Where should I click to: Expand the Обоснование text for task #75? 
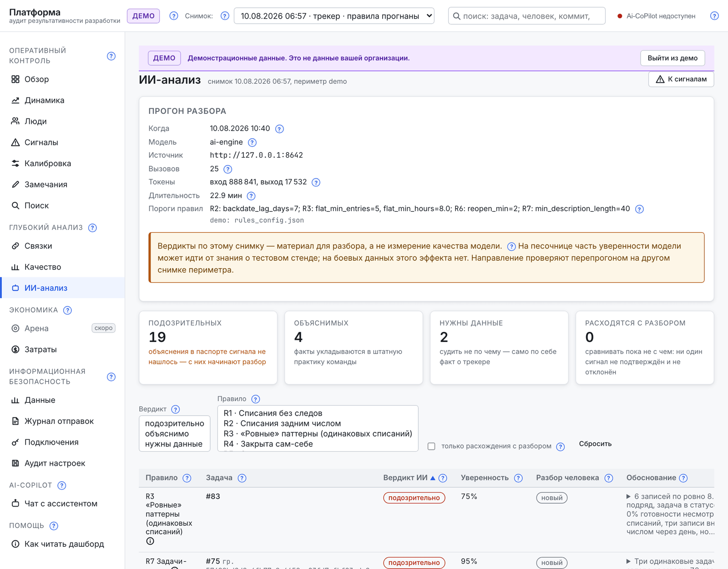pos(628,562)
